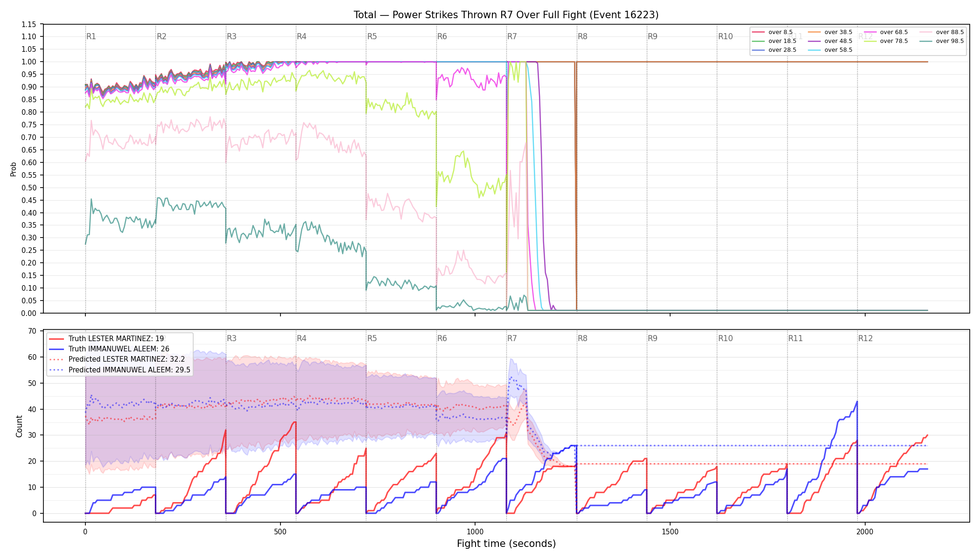Click the R12 round label in the count chart
This screenshot has height=560, width=980.
click(865, 338)
